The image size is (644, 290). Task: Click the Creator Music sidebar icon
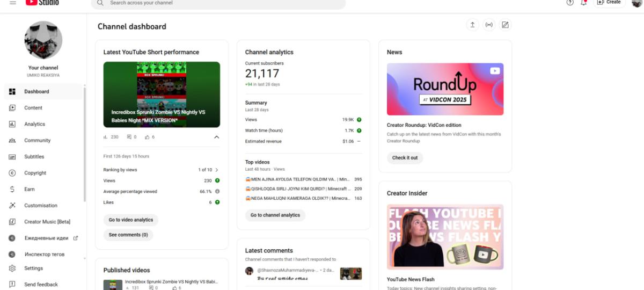12,222
